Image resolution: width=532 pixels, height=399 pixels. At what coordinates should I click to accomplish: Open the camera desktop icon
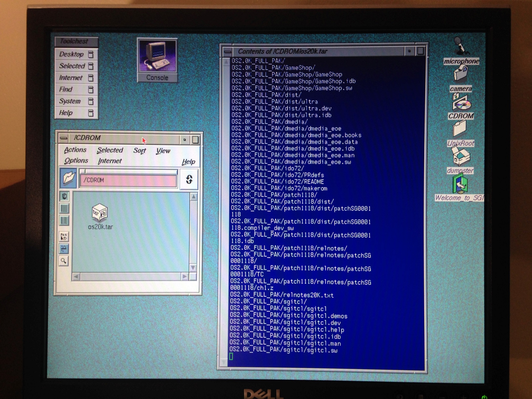coord(460,73)
